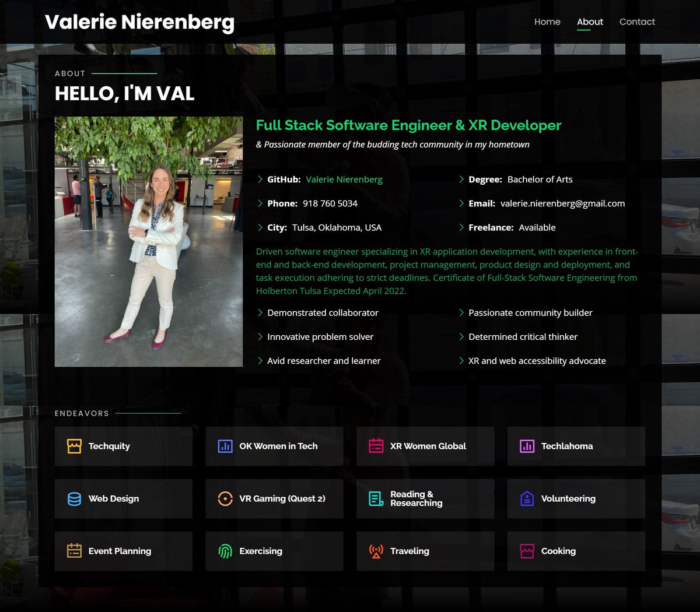
Task: Click the chevron beside Avid researcher and learner
Action: (260, 361)
